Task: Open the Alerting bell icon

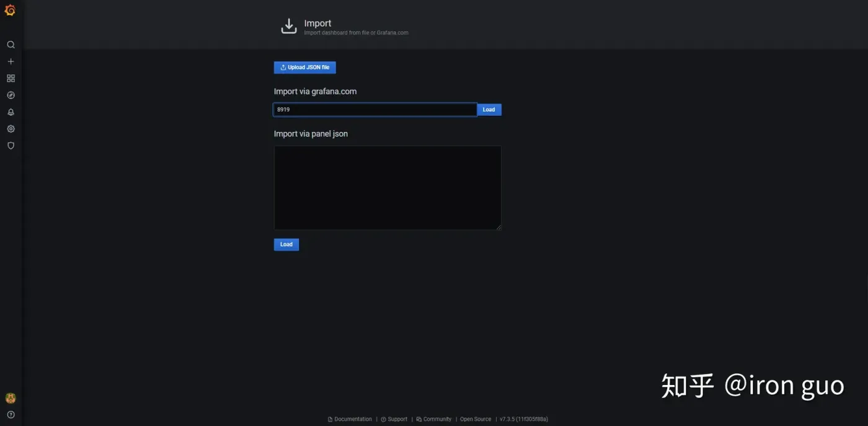Action: point(11,112)
